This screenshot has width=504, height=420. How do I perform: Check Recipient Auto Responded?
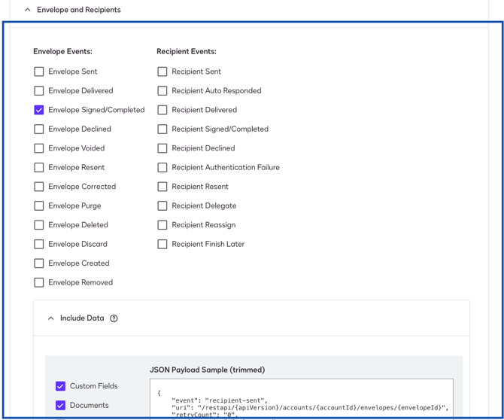[162, 91]
